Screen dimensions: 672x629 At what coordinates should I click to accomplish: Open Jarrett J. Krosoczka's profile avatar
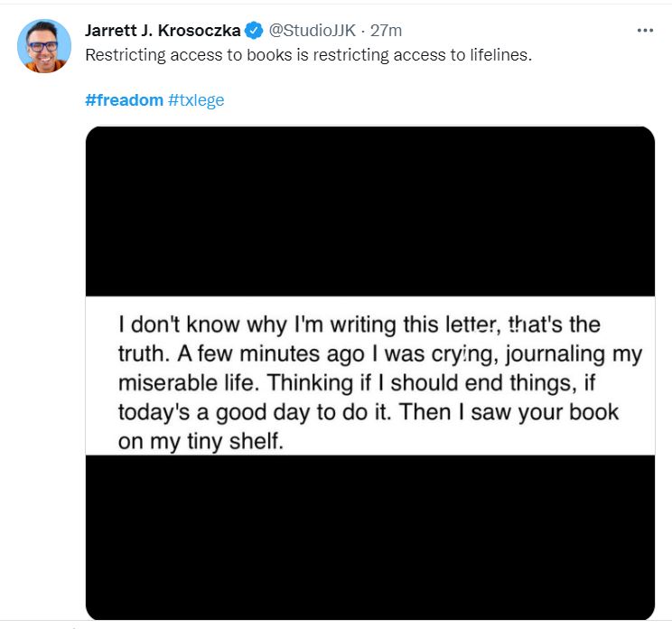pyautogui.click(x=44, y=45)
